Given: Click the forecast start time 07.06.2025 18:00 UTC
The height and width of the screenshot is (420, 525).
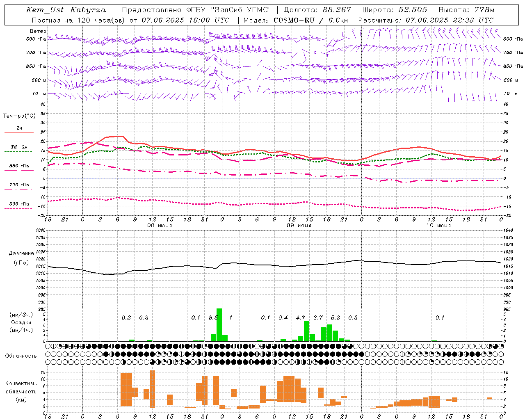Looking at the screenshot, I should click(185, 20).
